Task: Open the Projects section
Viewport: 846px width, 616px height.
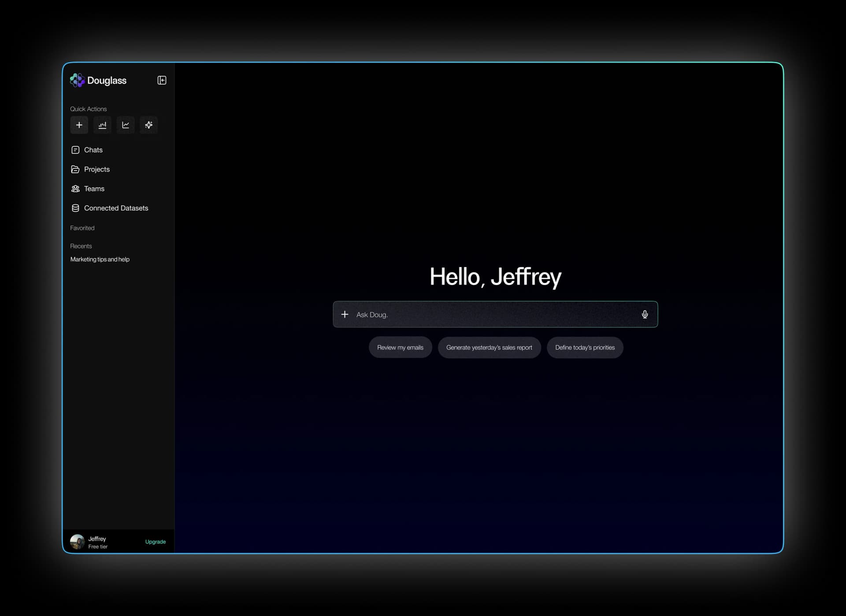Action: (96, 169)
